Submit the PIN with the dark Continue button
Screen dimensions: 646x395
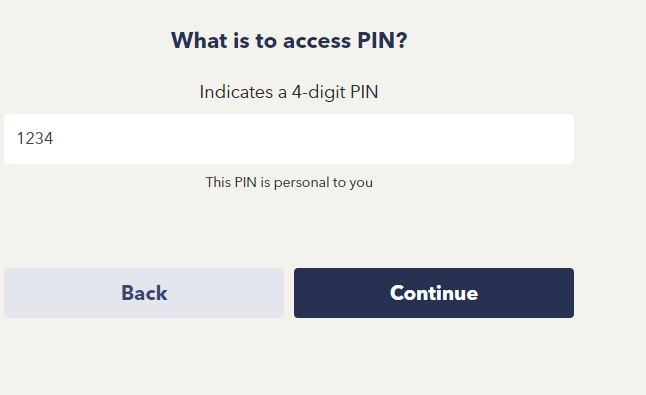point(434,293)
